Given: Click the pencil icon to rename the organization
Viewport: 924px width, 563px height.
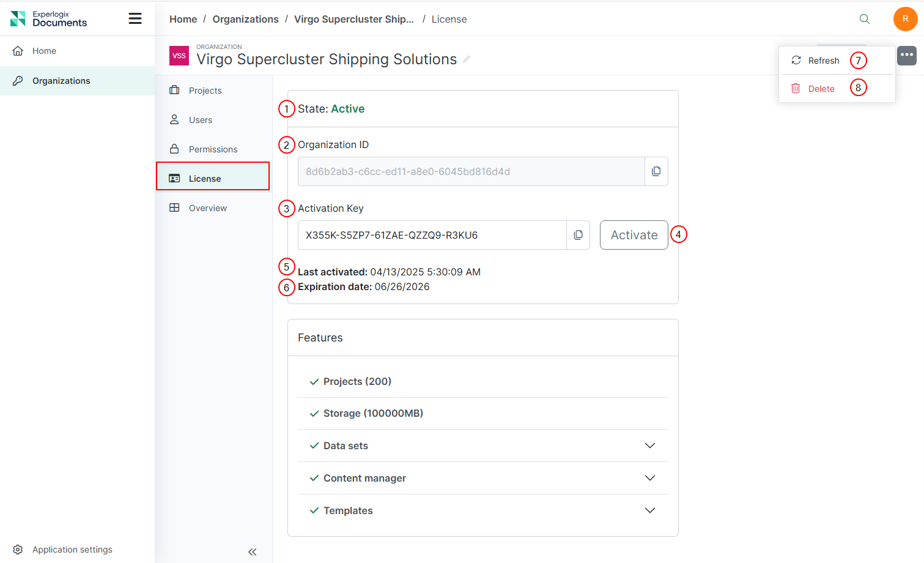Looking at the screenshot, I should pyautogui.click(x=467, y=59).
